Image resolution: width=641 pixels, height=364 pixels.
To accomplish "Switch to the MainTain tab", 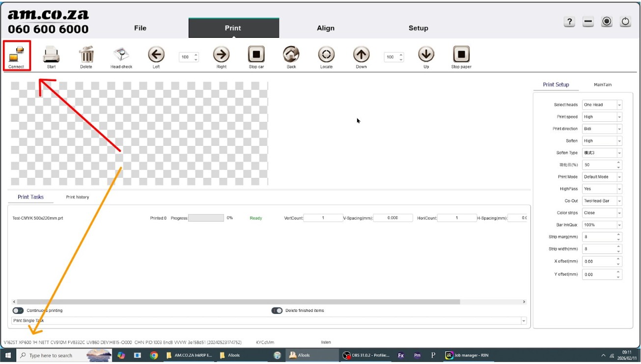I will click(x=603, y=84).
